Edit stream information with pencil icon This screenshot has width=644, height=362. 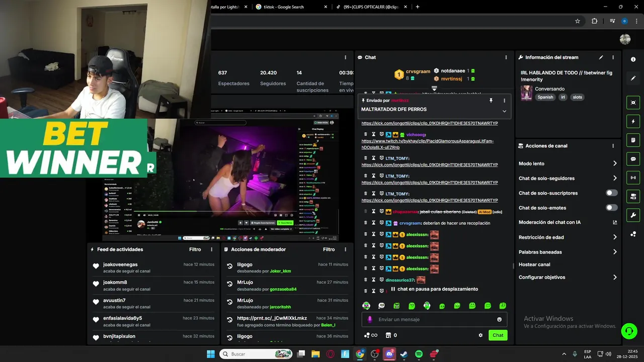(x=601, y=57)
